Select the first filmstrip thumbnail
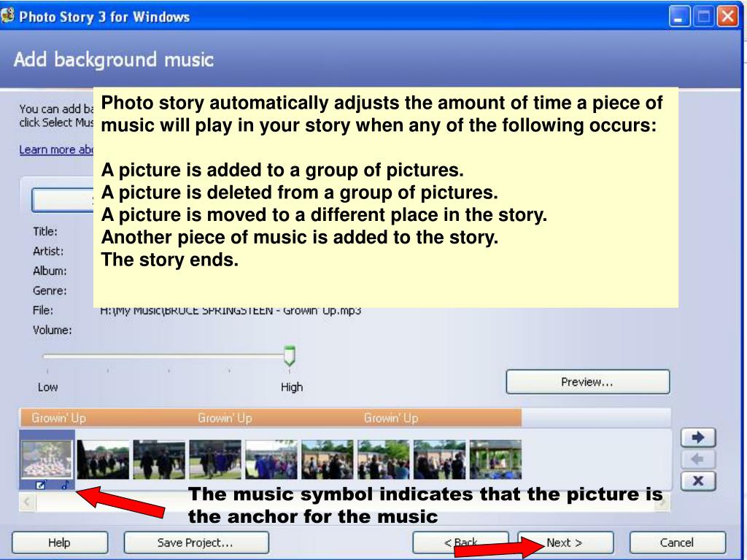Screen dimensions: 747x560 point(47,459)
